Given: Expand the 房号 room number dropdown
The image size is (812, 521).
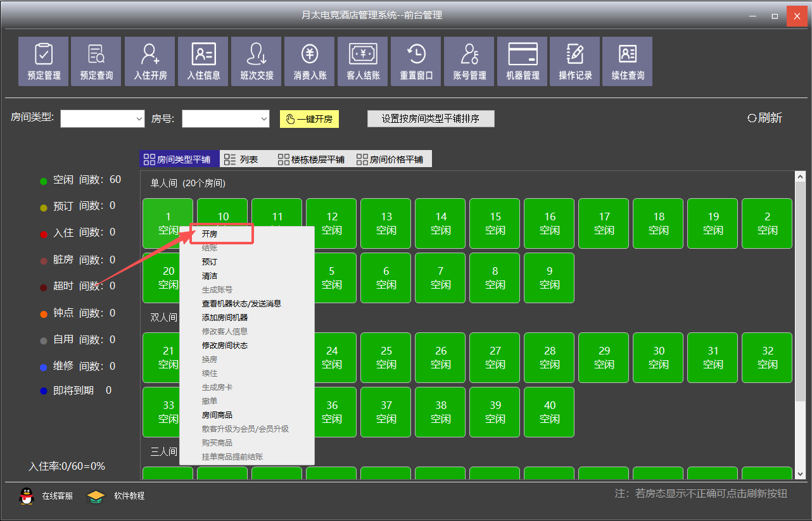Looking at the screenshot, I should pyautogui.click(x=264, y=119).
